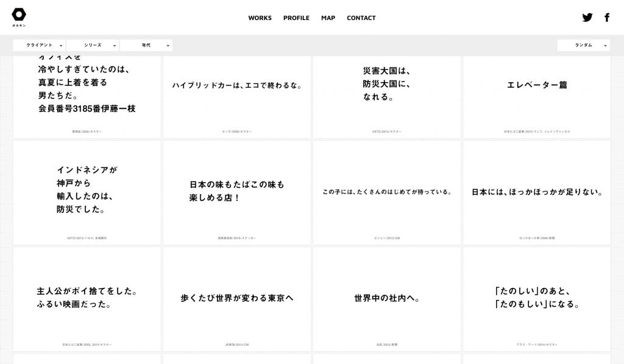Open the 日本には、ほっかほっかが足りない。 card
This screenshot has width=624, height=364.
pos(537,192)
